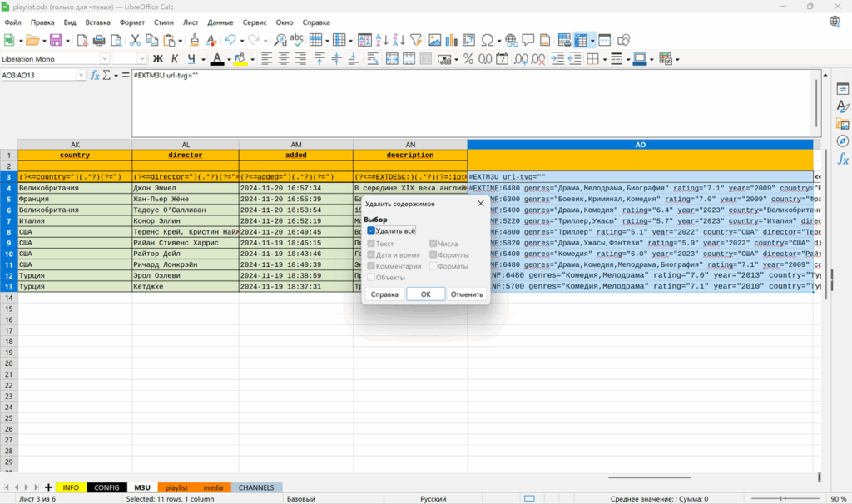The image size is (852, 504).
Task: Switch to the CHANNELS sheet tab
Action: 256,487
